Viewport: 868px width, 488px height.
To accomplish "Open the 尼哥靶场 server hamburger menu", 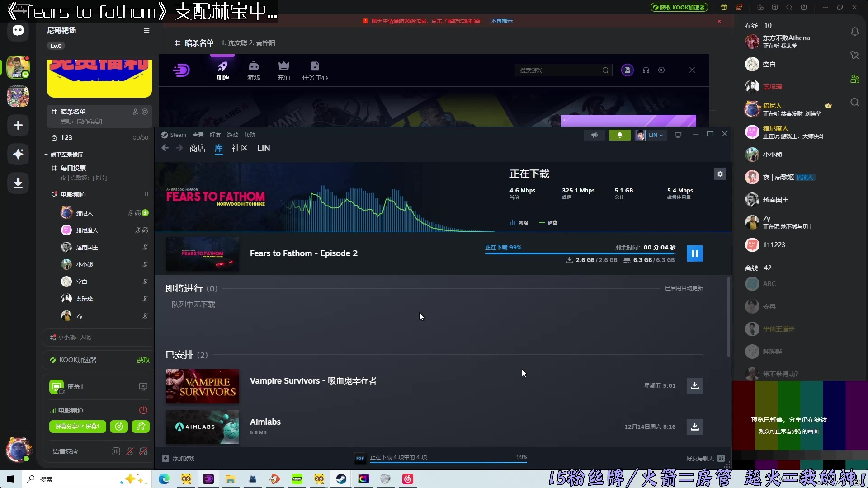I will coord(146,31).
